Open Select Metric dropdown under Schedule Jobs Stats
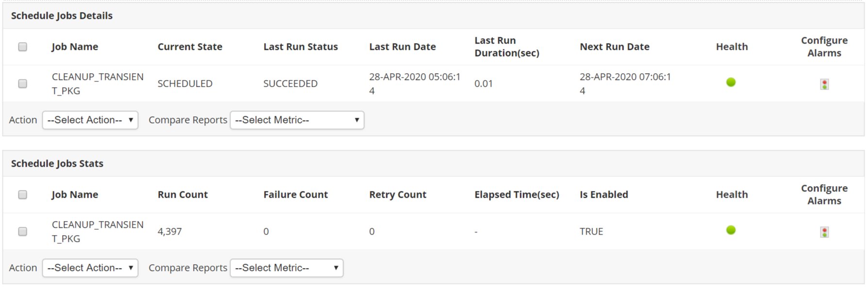 286,268
